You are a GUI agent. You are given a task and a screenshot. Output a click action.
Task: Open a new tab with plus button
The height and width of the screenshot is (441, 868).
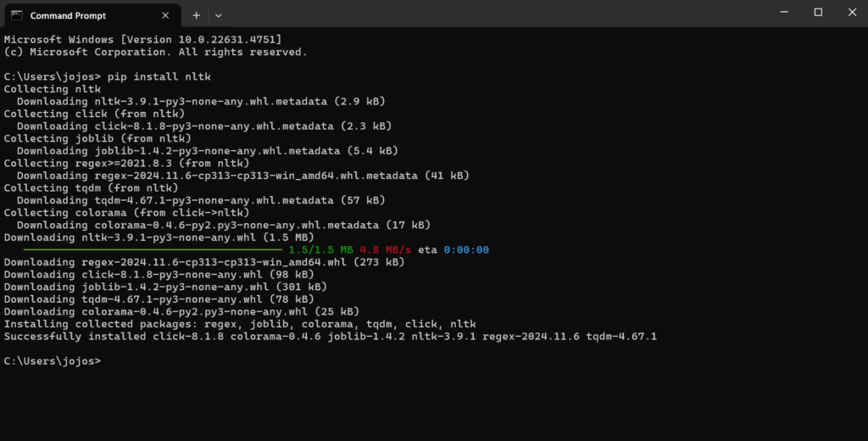(x=196, y=14)
